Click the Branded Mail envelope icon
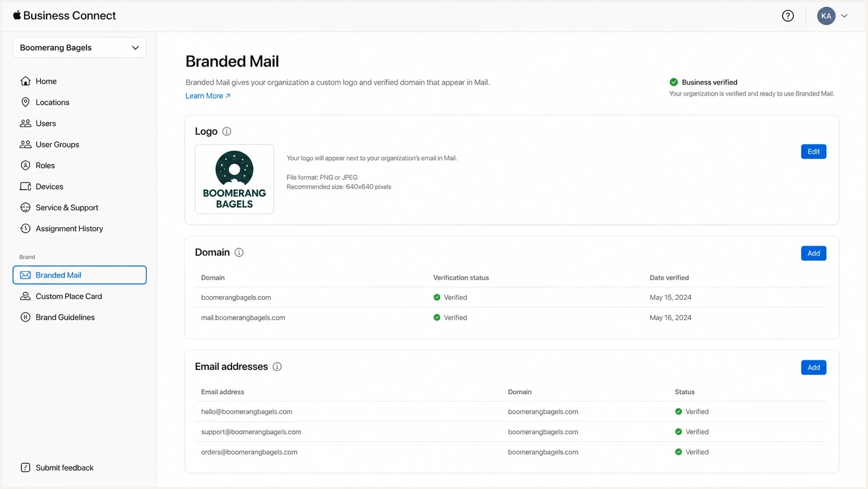The height and width of the screenshot is (489, 868). point(25,275)
